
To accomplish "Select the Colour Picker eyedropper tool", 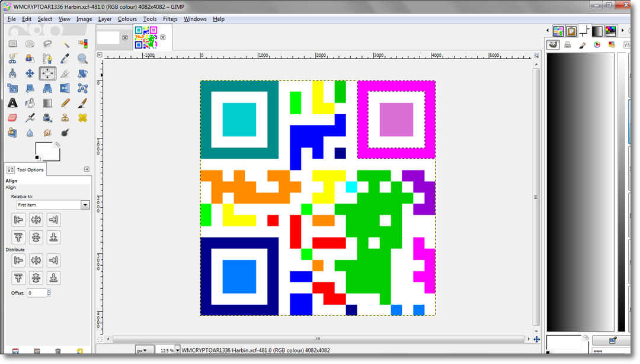I will (x=65, y=59).
